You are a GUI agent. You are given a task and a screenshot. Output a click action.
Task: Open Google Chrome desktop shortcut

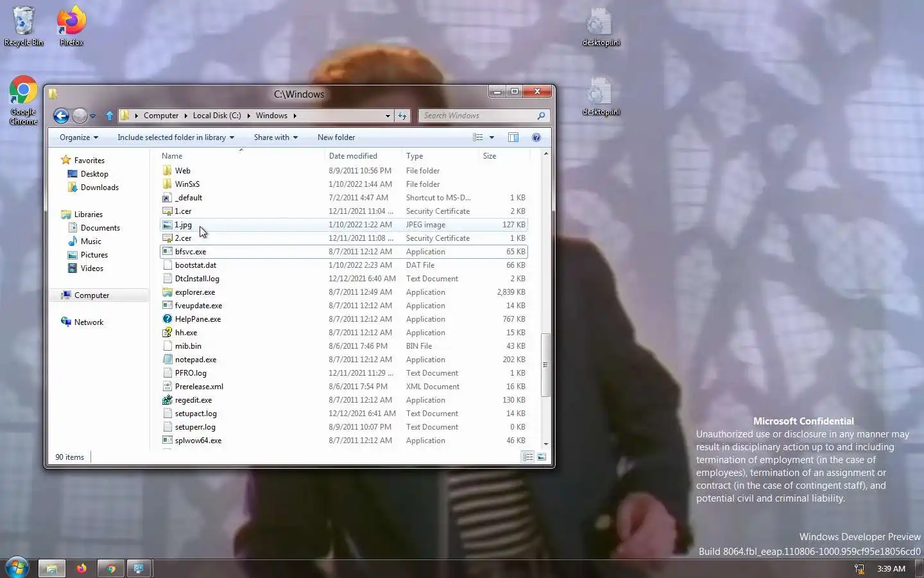coord(23,101)
